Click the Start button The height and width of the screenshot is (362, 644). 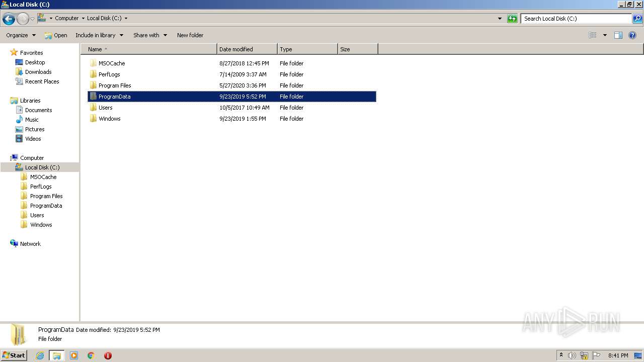[x=14, y=355]
